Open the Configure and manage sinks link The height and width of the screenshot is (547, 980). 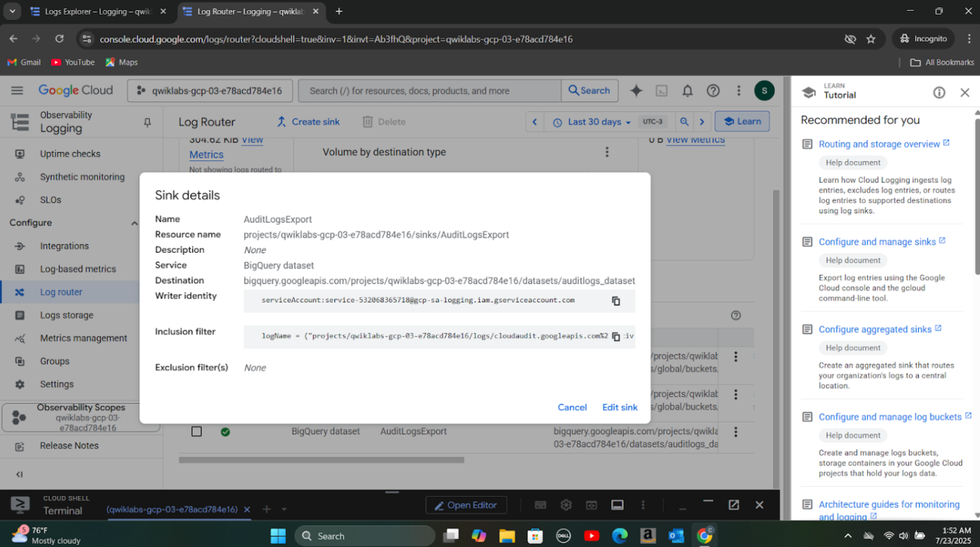point(876,242)
